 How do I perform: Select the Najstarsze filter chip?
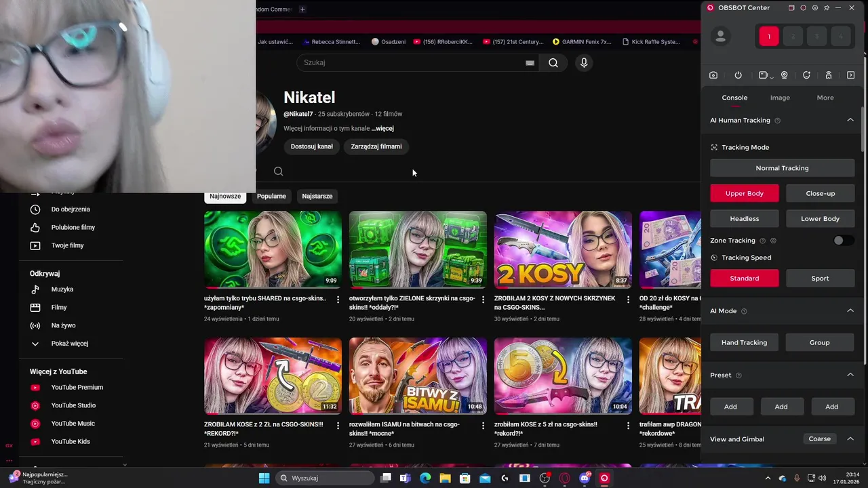[x=317, y=196]
